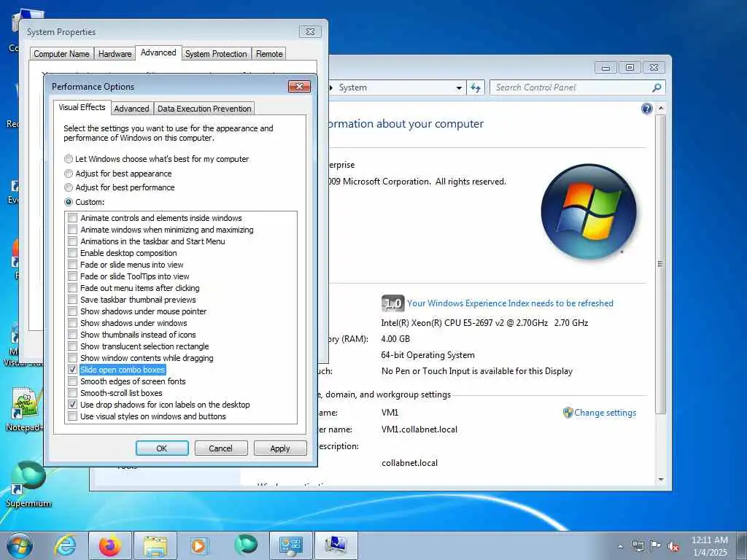The image size is (747, 560).
Task: Open Hardware tab in System Properties
Action: [115, 54]
